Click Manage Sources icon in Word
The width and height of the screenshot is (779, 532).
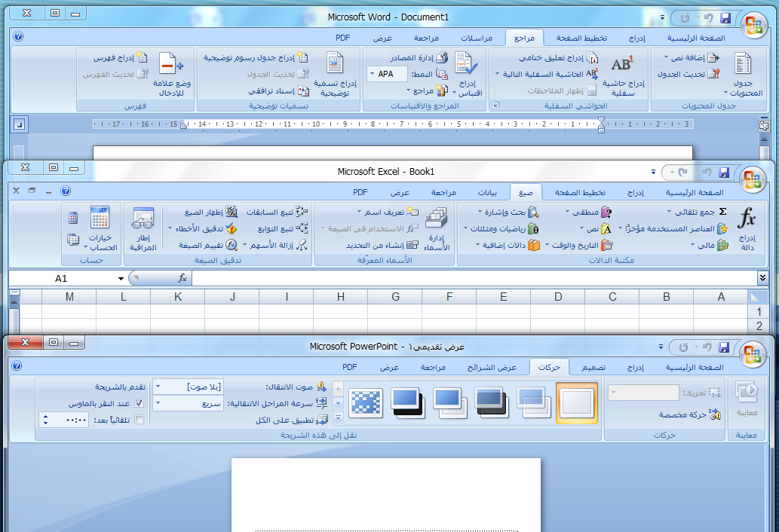pyautogui.click(x=442, y=57)
